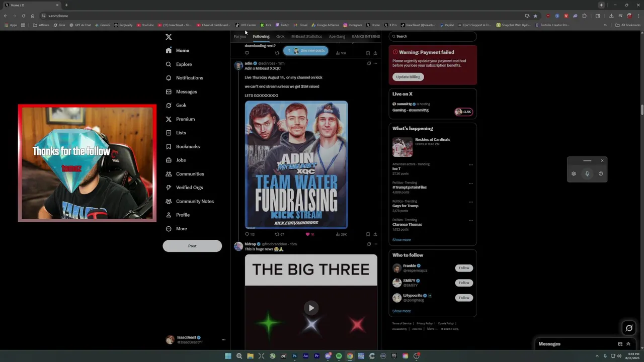This screenshot has width=644, height=362.
Task: Open summit1g live Gaming broadcast
Action: click(433, 107)
